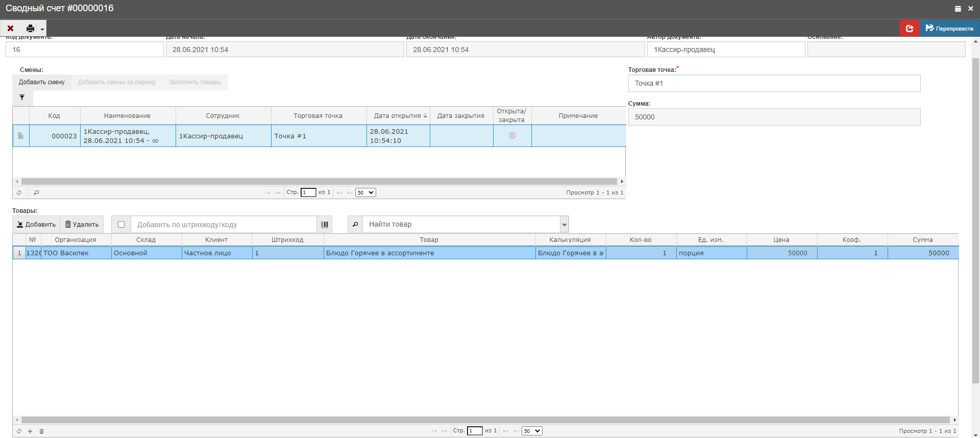Click the plus icon in goods table footer

[30, 431]
